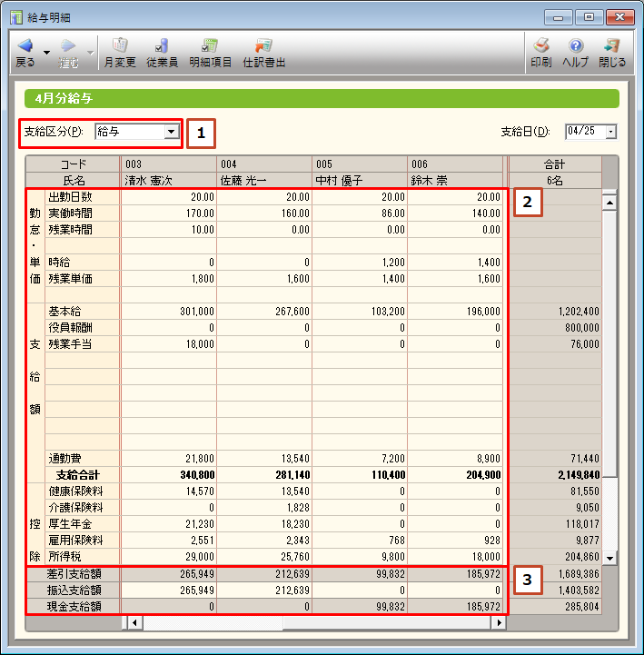
Task: Click the 進む forward arrow icon
Action: pyautogui.click(x=68, y=46)
